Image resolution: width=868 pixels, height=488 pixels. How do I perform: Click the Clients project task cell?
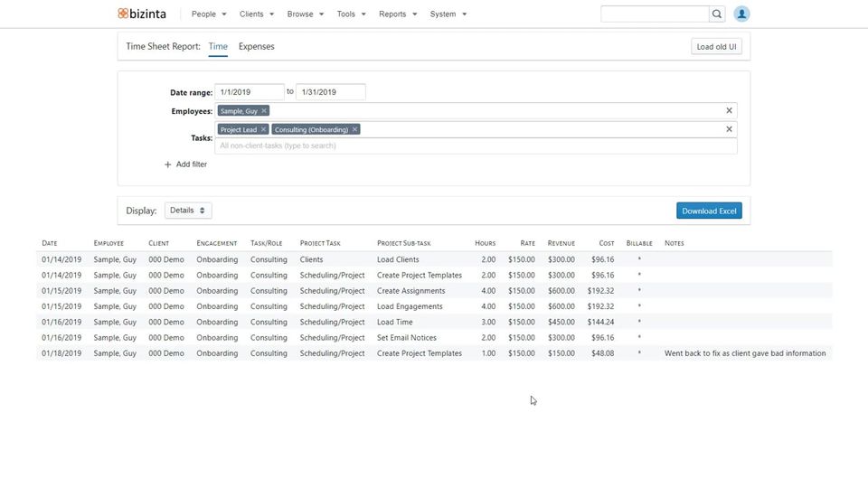(311, 259)
